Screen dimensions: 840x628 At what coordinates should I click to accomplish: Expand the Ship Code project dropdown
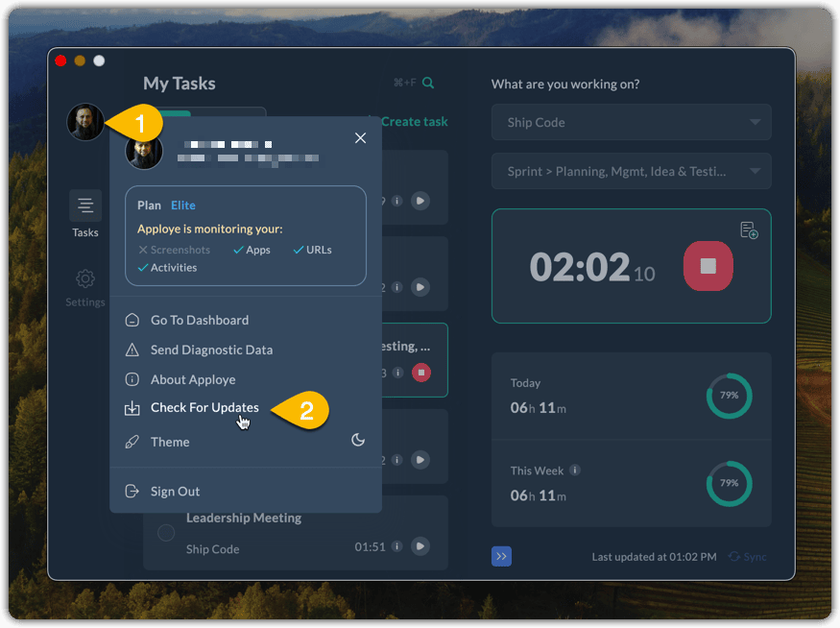[x=631, y=123]
